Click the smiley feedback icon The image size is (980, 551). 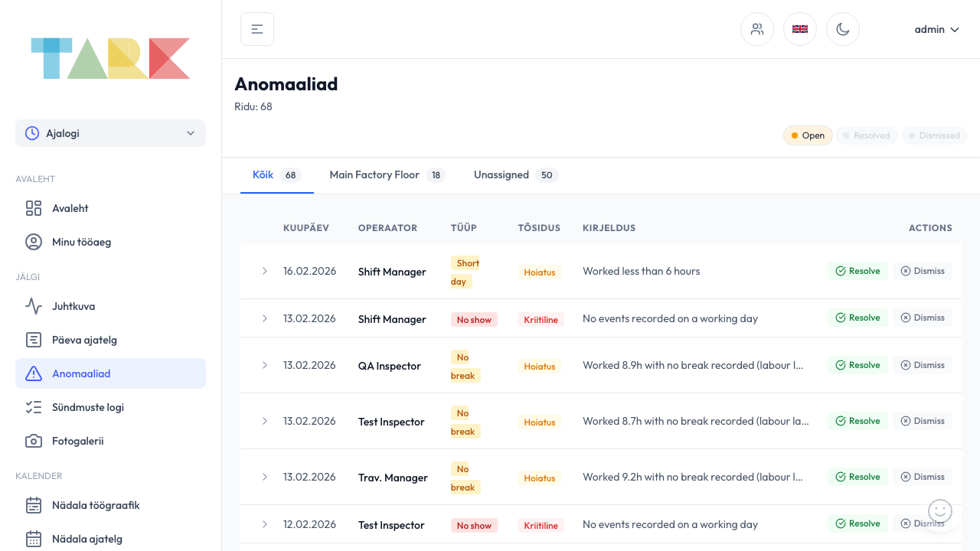[939, 510]
